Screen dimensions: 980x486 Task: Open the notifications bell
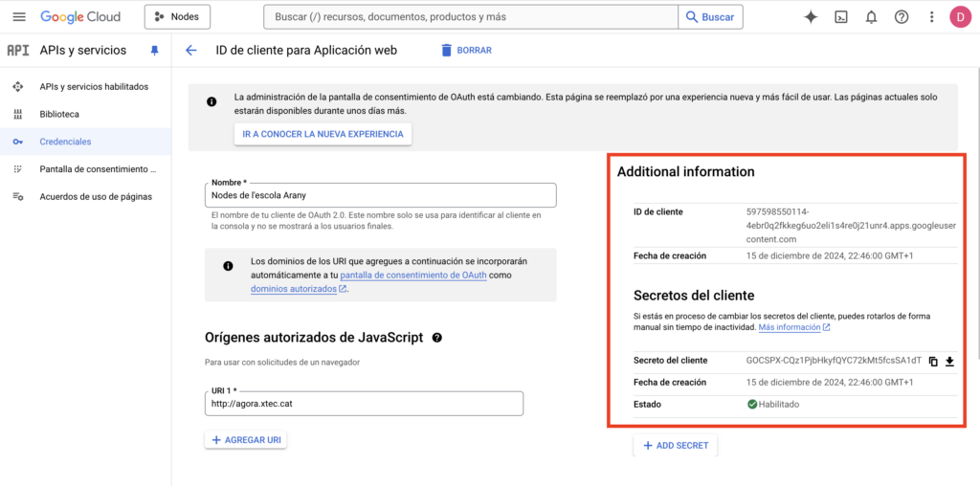coord(871,17)
